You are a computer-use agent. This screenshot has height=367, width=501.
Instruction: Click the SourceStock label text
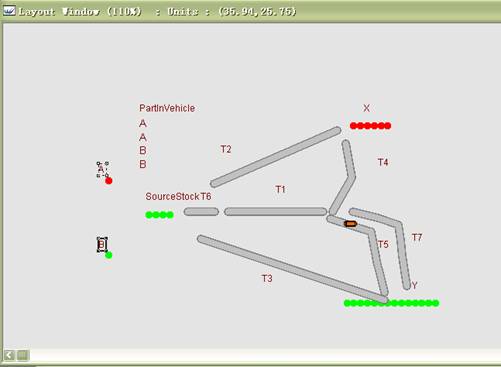[172, 196]
